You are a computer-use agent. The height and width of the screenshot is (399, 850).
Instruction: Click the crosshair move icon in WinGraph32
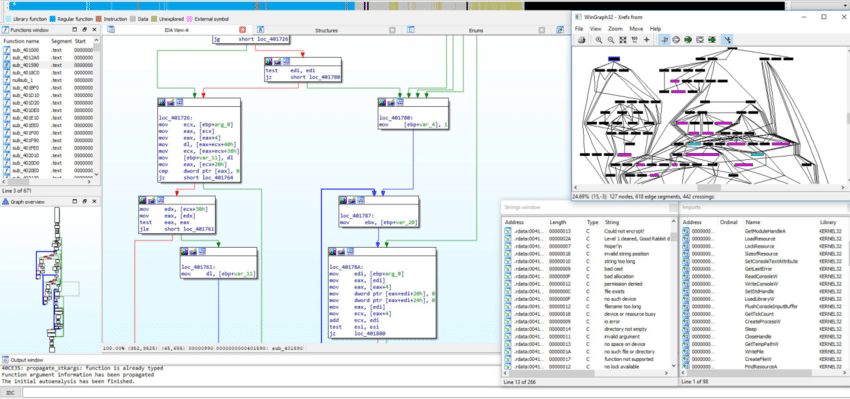point(646,40)
